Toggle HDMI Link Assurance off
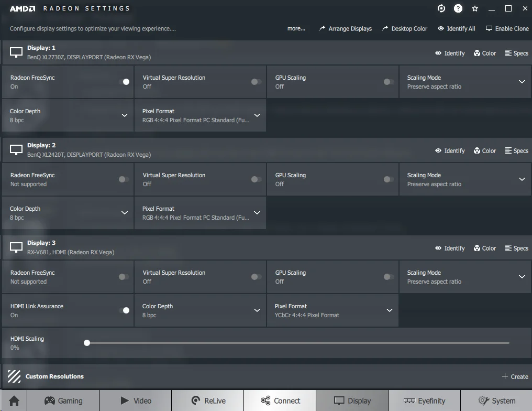The height and width of the screenshot is (411, 532). click(x=124, y=310)
